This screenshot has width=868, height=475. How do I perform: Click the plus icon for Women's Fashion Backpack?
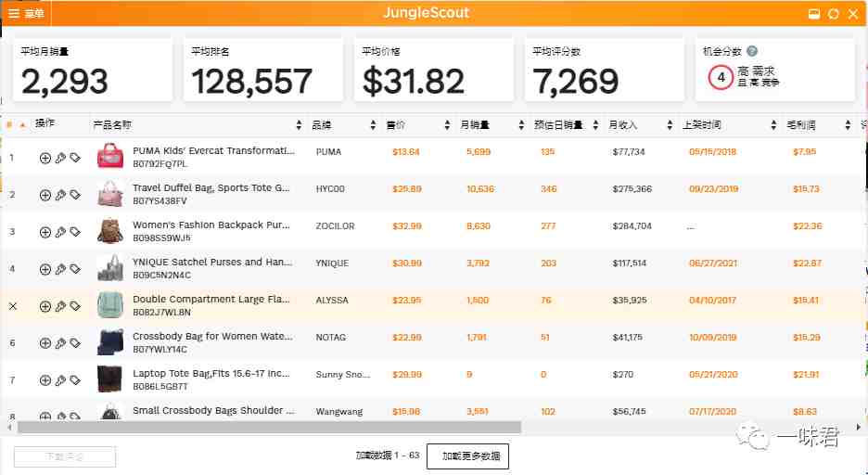click(45, 232)
